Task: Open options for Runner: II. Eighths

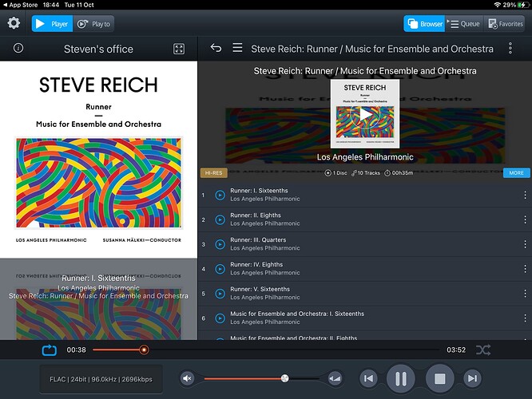Action: tap(525, 219)
